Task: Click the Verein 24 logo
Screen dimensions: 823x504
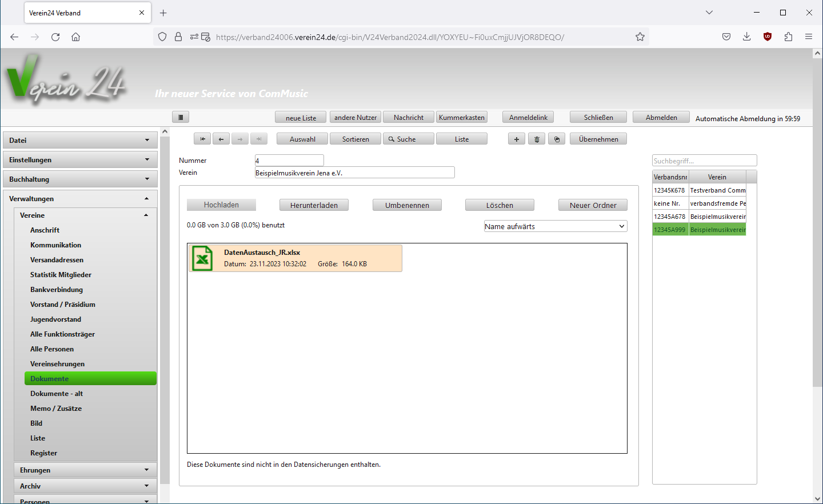Action: tap(66, 80)
